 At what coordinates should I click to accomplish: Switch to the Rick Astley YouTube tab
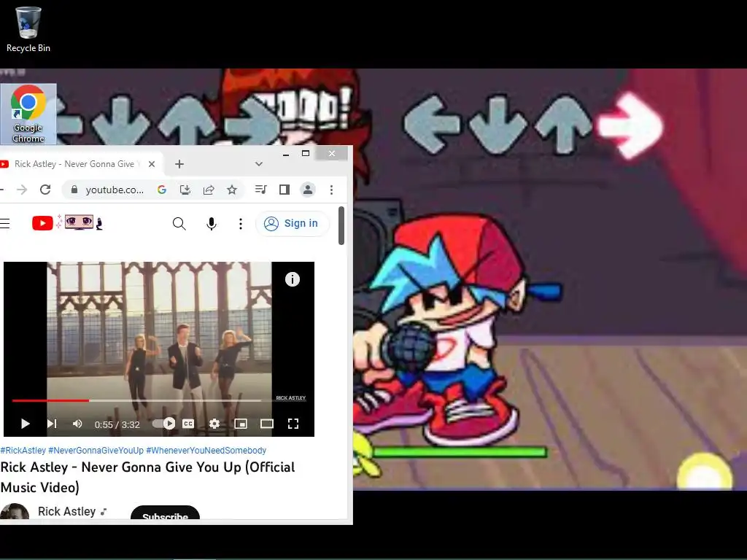click(x=76, y=164)
